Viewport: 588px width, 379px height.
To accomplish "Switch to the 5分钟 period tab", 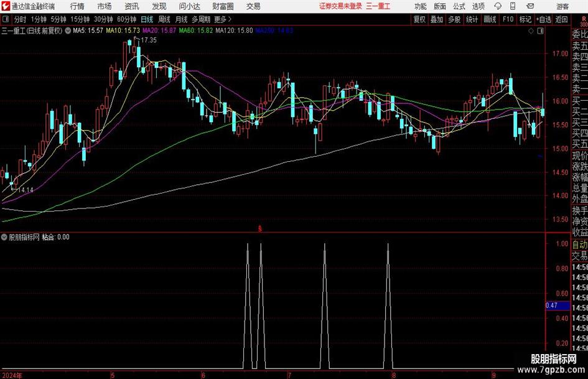I will tap(58, 19).
